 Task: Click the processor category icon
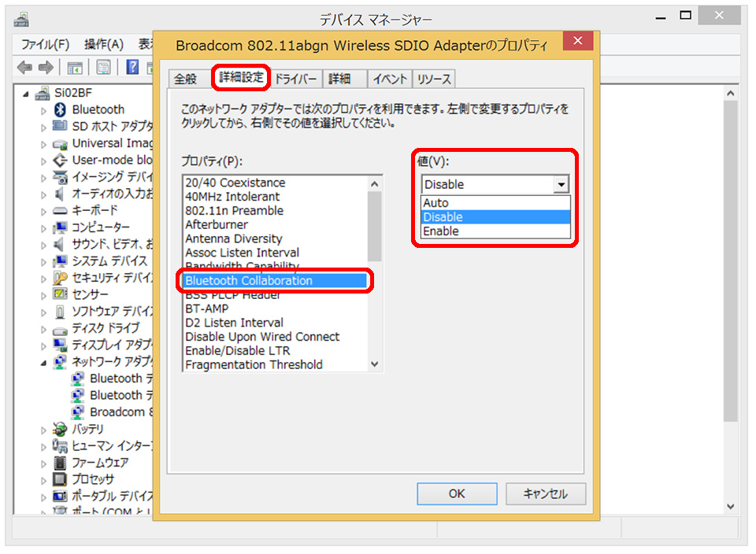[x=60, y=479]
